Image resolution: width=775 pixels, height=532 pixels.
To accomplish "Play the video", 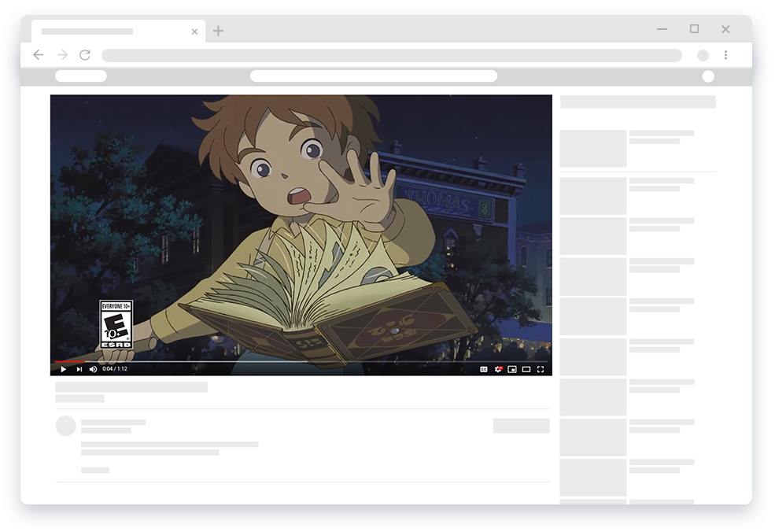I will pos(63,369).
